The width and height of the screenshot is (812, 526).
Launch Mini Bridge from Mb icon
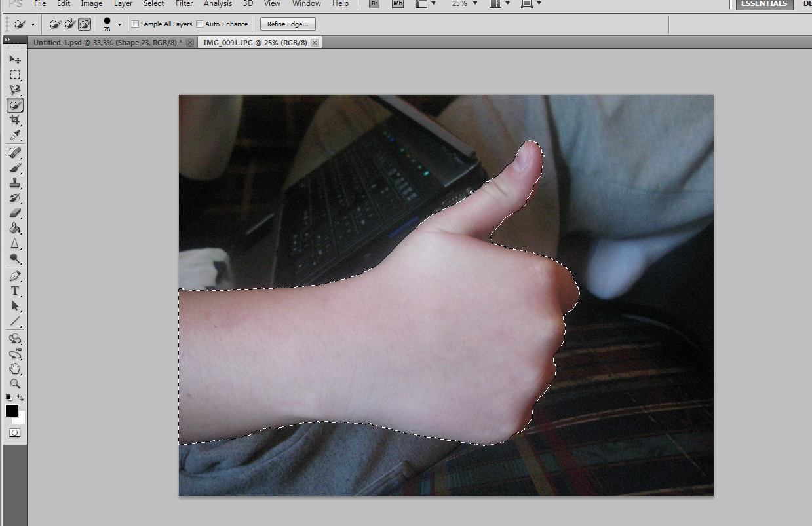click(x=397, y=3)
